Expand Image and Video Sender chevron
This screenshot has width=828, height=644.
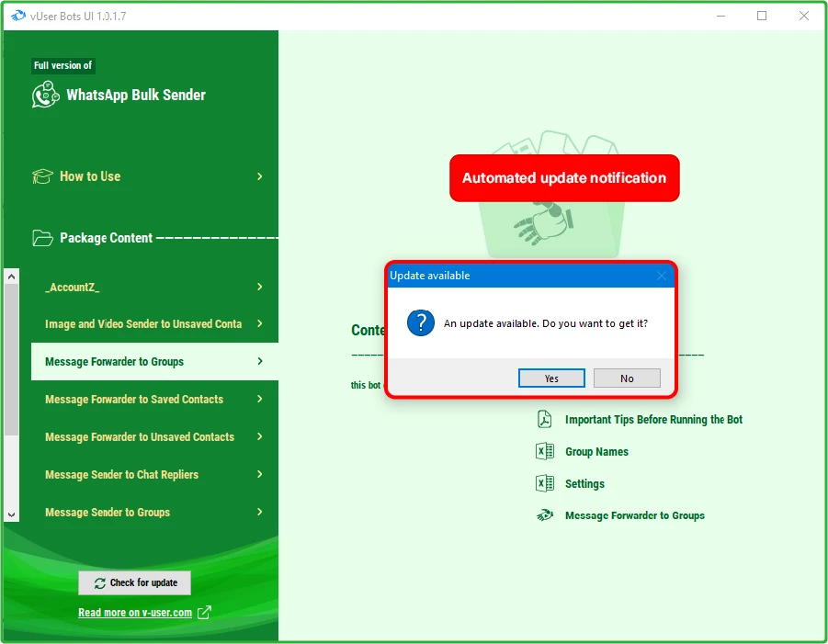click(x=260, y=323)
